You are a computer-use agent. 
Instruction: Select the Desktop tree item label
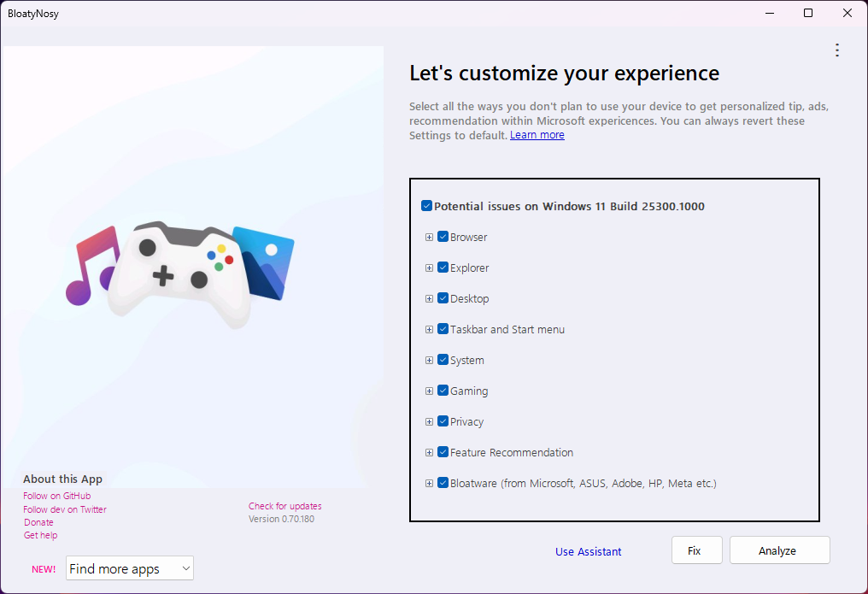469,299
